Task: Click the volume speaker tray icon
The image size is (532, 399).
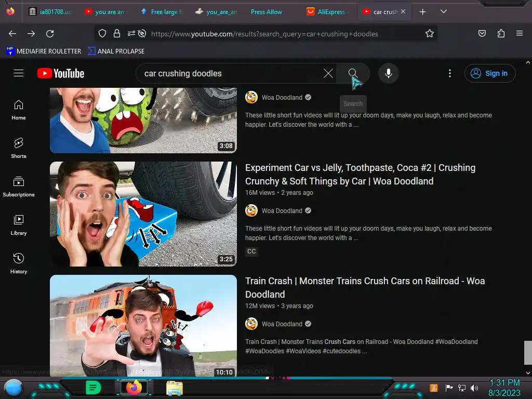Action: point(474,388)
